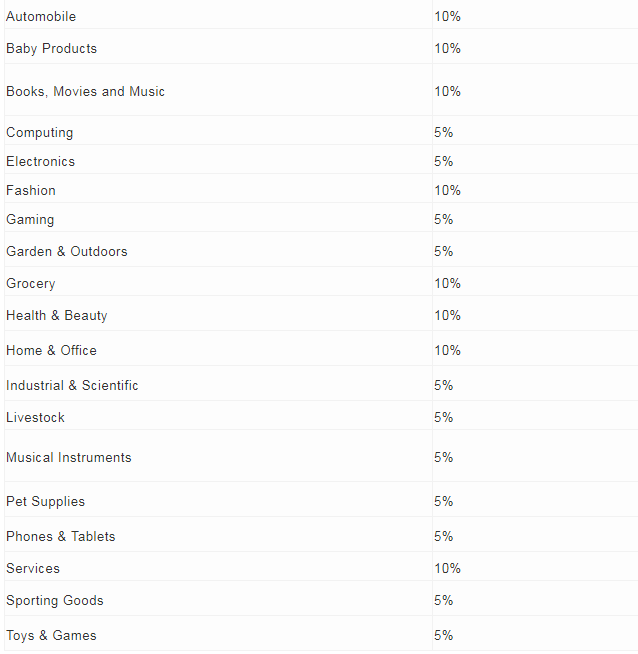Click Industrial & Scientific category text
This screenshot has height=654, width=638.
pyautogui.click(x=72, y=385)
